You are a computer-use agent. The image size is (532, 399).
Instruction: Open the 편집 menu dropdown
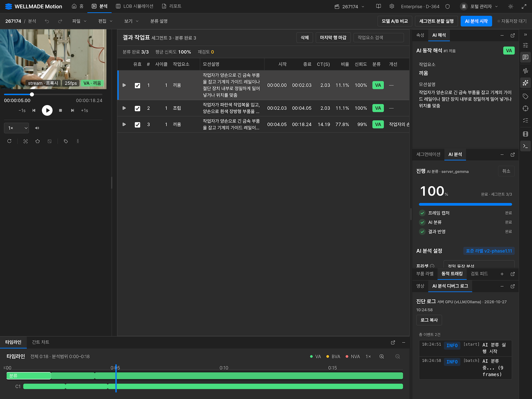tap(105, 21)
